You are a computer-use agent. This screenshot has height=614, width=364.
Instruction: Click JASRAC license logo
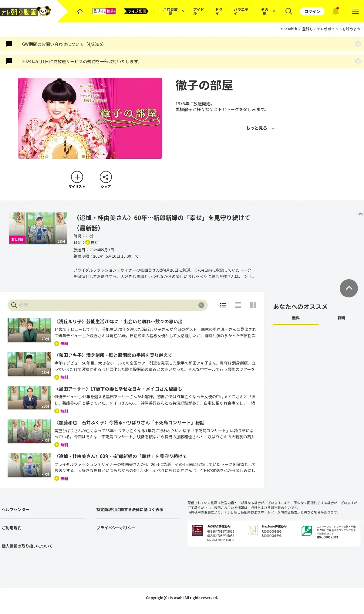pyautogui.click(x=197, y=531)
